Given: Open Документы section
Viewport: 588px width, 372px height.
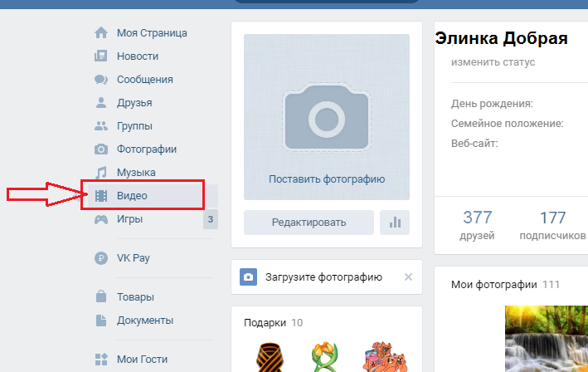Looking at the screenshot, I should [x=145, y=321].
